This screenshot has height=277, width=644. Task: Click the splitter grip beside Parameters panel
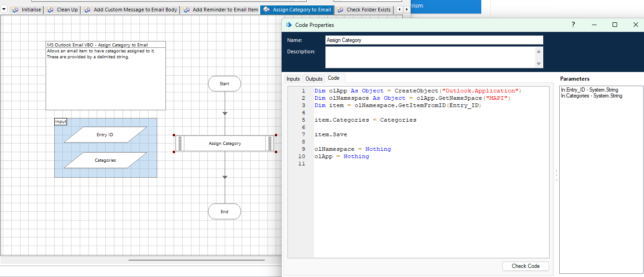(556, 176)
